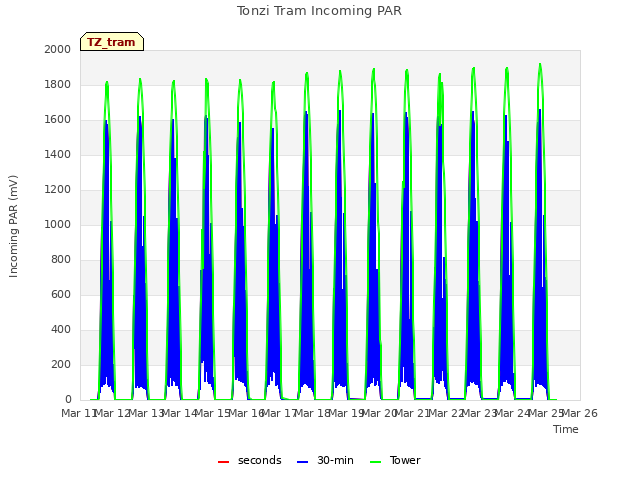Click the TZ_tram annotation tag
The height and width of the screenshot is (480, 640).
pyautogui.click(x=112, y=42)
